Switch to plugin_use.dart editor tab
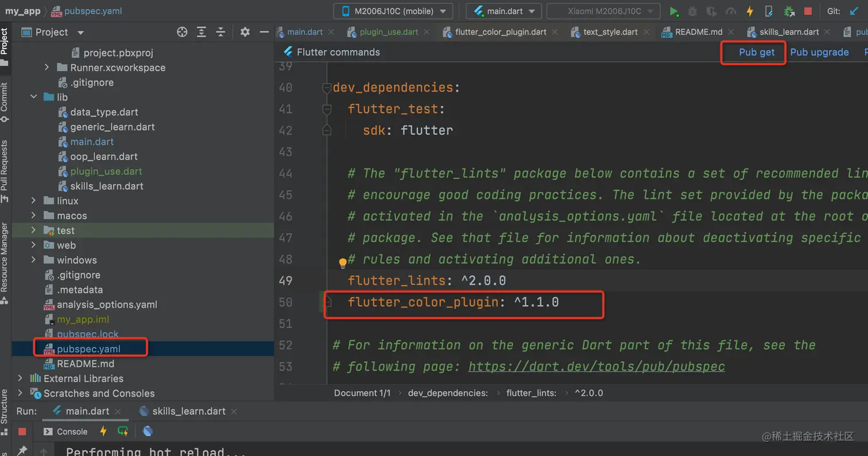This screenshot has height=456, width=868. coord(389,32)
